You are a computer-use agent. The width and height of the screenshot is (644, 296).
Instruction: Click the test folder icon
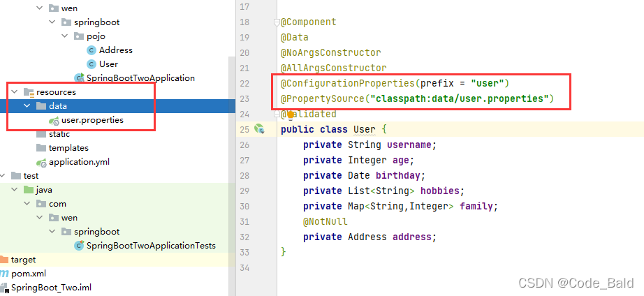(x=16, y=176)
